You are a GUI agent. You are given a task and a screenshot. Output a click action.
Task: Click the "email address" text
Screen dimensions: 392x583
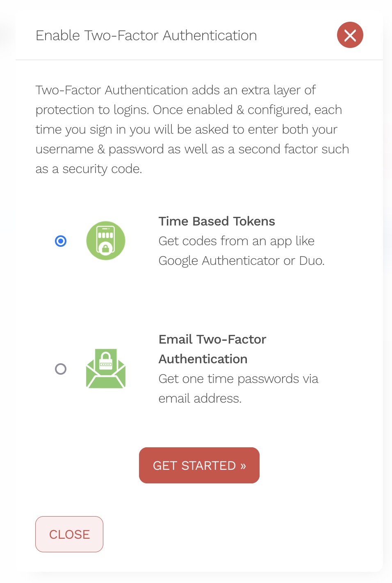(x=199, y=399)
